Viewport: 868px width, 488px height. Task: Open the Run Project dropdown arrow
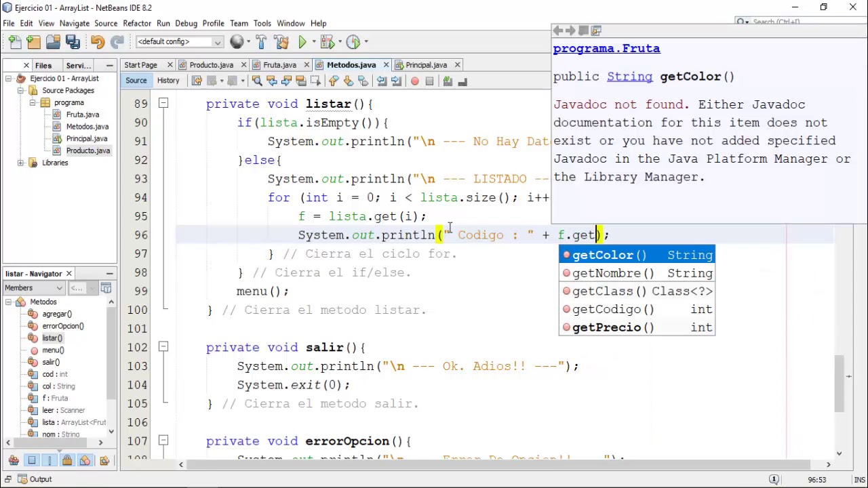[314, 42]
